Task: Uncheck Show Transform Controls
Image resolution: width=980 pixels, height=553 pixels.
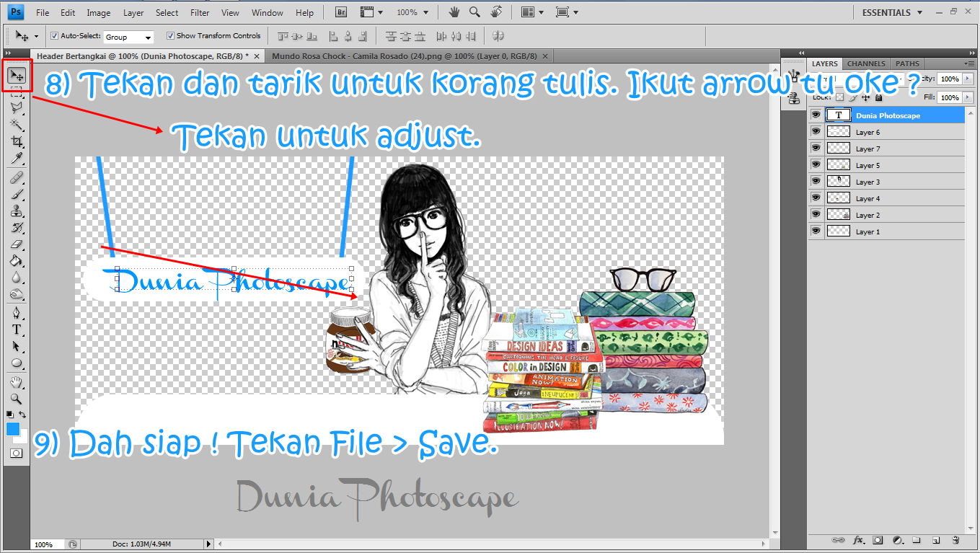Action: (x=170, y=35)
